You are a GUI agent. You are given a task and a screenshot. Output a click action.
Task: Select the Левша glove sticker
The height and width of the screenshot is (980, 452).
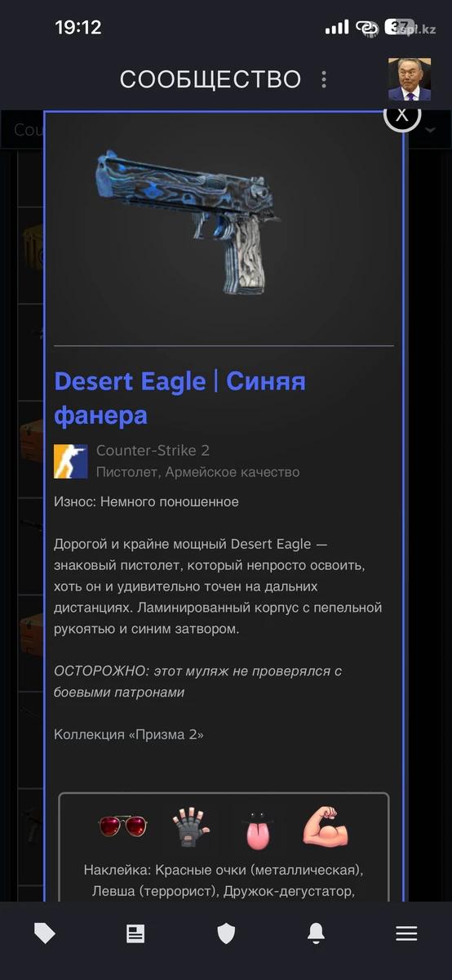point(190,827)
